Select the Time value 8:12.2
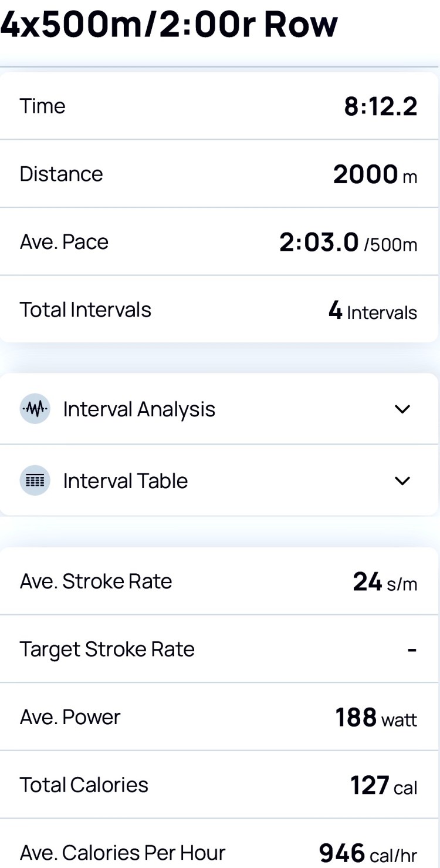 (x=380, y=106)
